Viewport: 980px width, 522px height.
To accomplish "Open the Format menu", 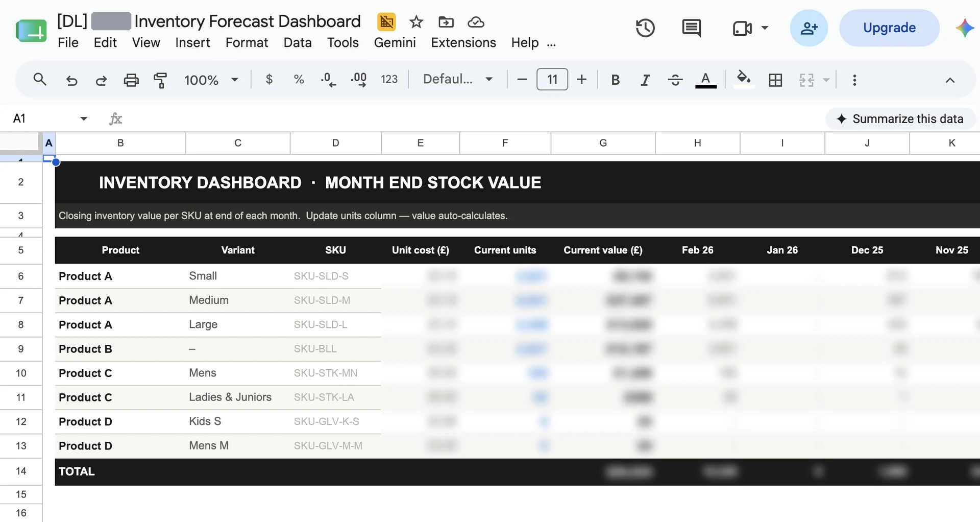I will click(247, 42).
